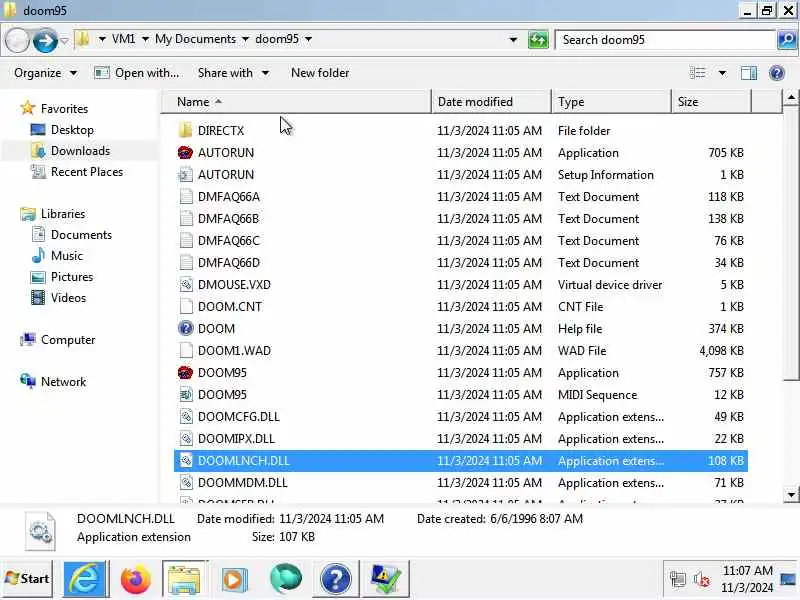This screenshot has height=600, width=800.
Task: Select the DOOMMDM.DLL file icon
Action: point(186,482)
